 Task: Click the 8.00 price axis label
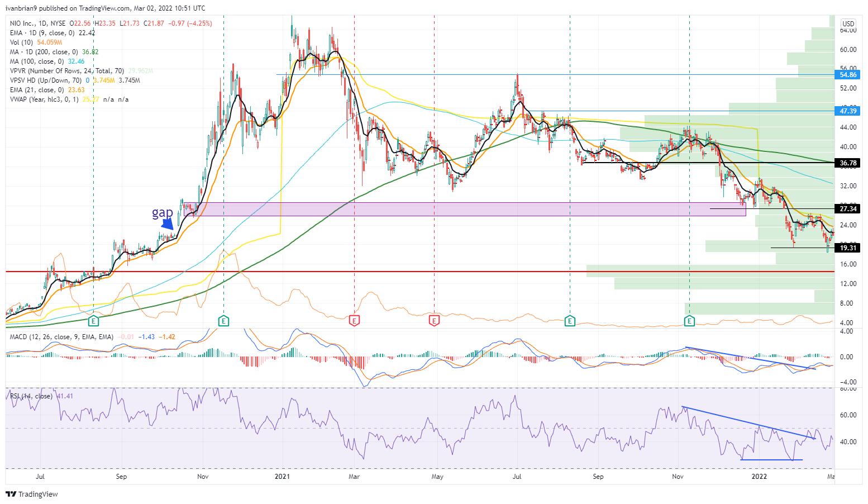coord(848,303)
